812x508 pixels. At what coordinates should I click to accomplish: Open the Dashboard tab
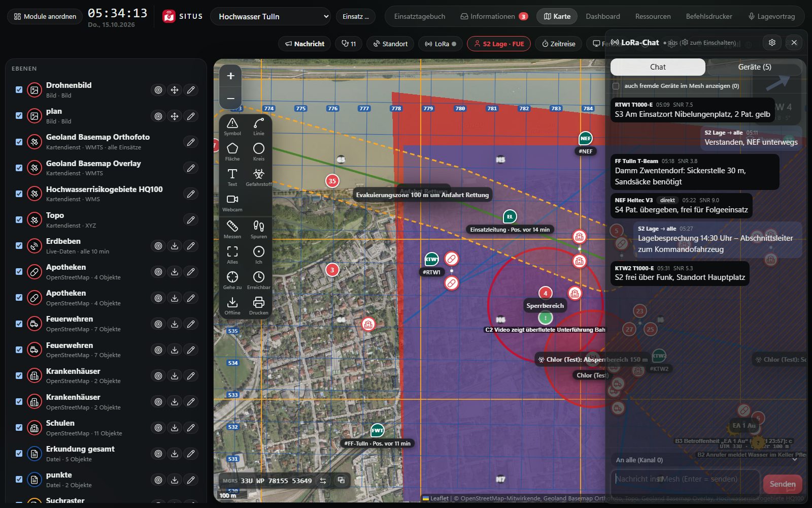pos(603,16)
